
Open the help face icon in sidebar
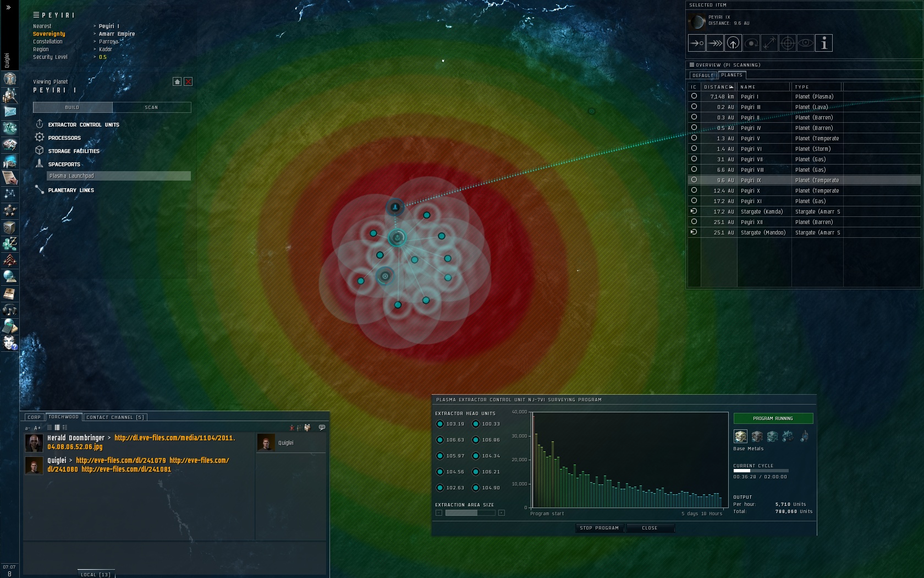(9, 343)
